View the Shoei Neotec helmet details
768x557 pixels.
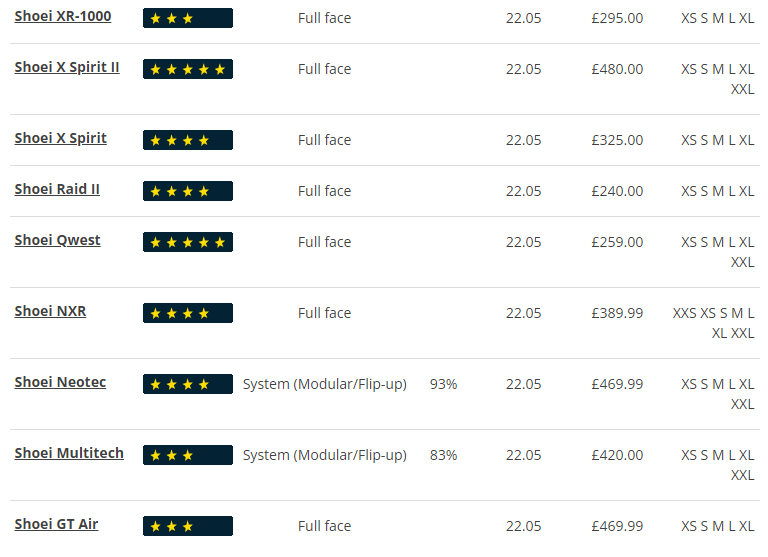point(60,383)
